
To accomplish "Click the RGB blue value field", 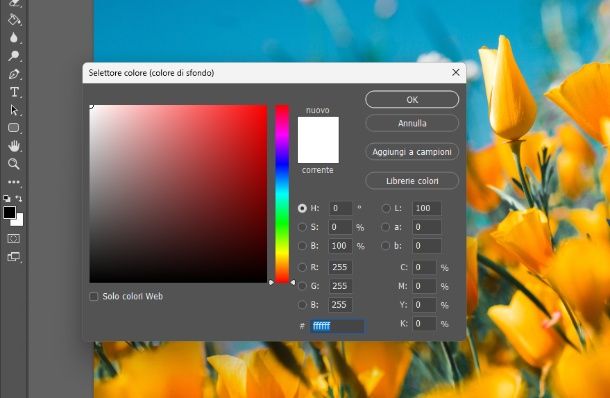I will 341,305.
